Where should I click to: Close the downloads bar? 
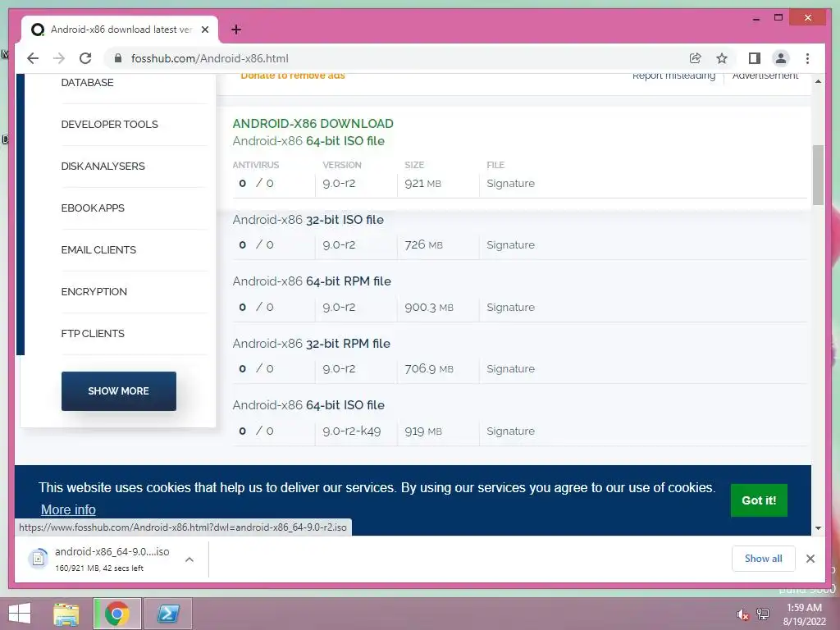tap(810, 559)
